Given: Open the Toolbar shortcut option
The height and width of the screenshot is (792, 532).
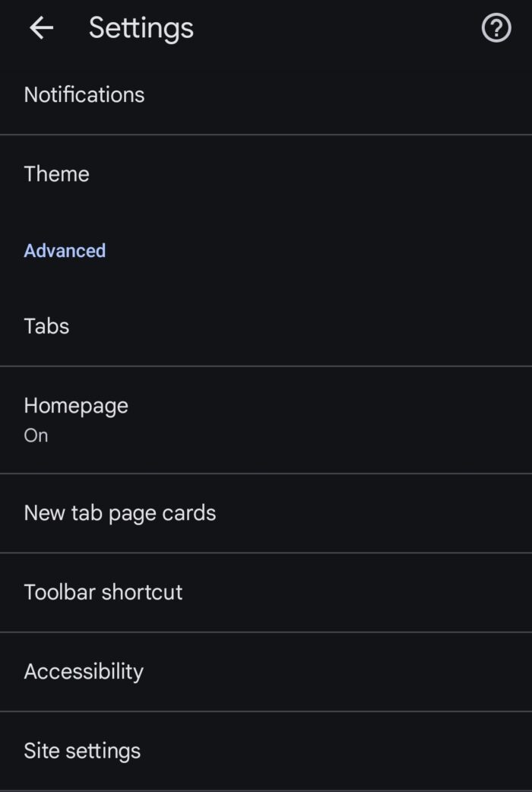Looking at the screenshot, I should [x=103, y=591].
